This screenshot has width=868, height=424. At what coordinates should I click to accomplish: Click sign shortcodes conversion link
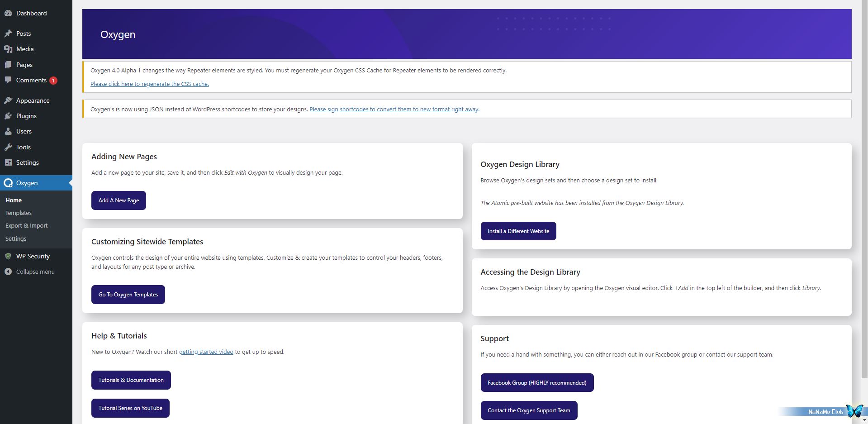pyautogui.click(x=394, y=109)
